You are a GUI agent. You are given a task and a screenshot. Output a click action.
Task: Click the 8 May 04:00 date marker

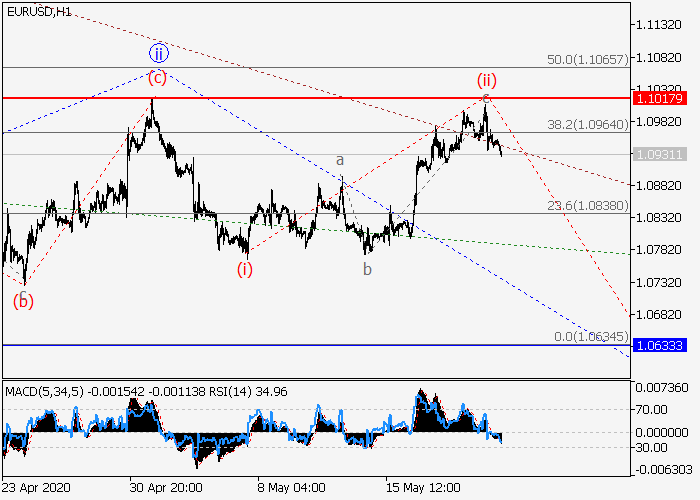pyautogui.click(x=290, y=489)
